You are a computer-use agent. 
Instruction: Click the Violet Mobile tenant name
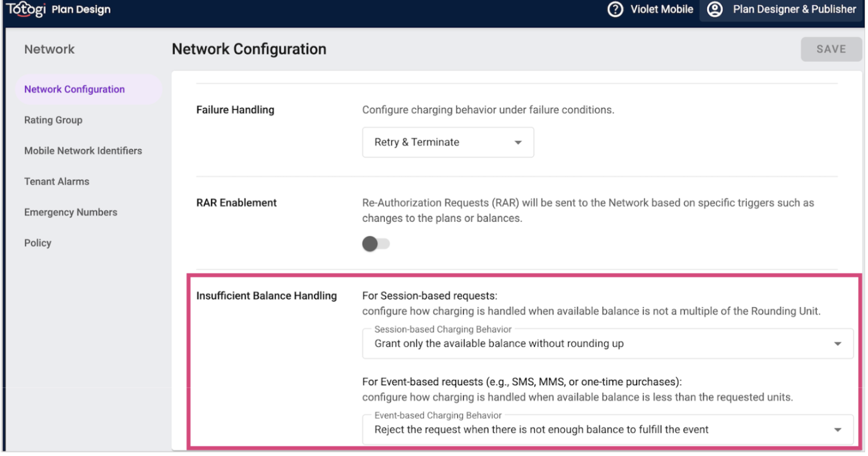[x=661, y=9]
